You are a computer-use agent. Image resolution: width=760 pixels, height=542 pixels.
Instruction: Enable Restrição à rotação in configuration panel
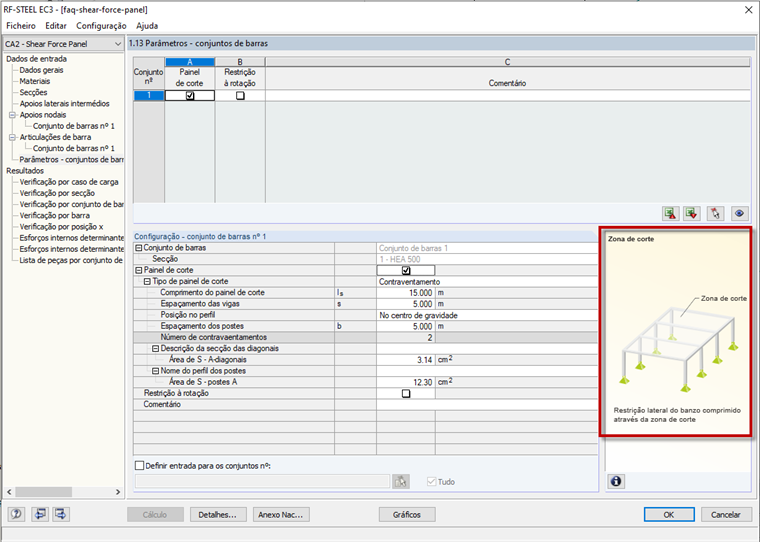pyautogui.click(x=406, y=394)
